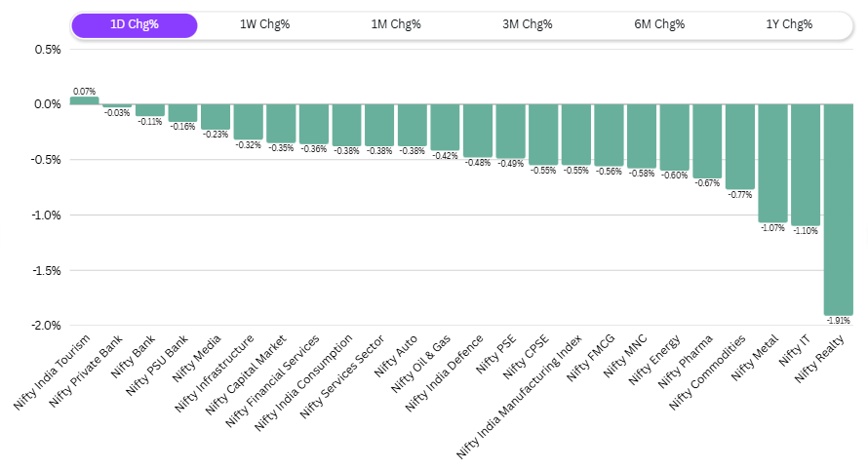Click the Nifty Metal bar
868x470 pixels.
click(x=772, y=163)
